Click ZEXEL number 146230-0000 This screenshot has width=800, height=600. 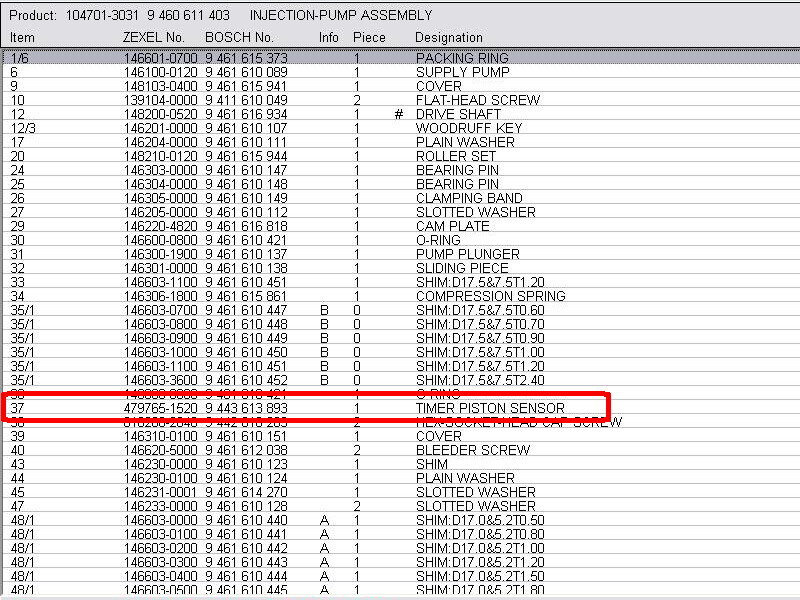pyautogui.click(x=160, y=464)
